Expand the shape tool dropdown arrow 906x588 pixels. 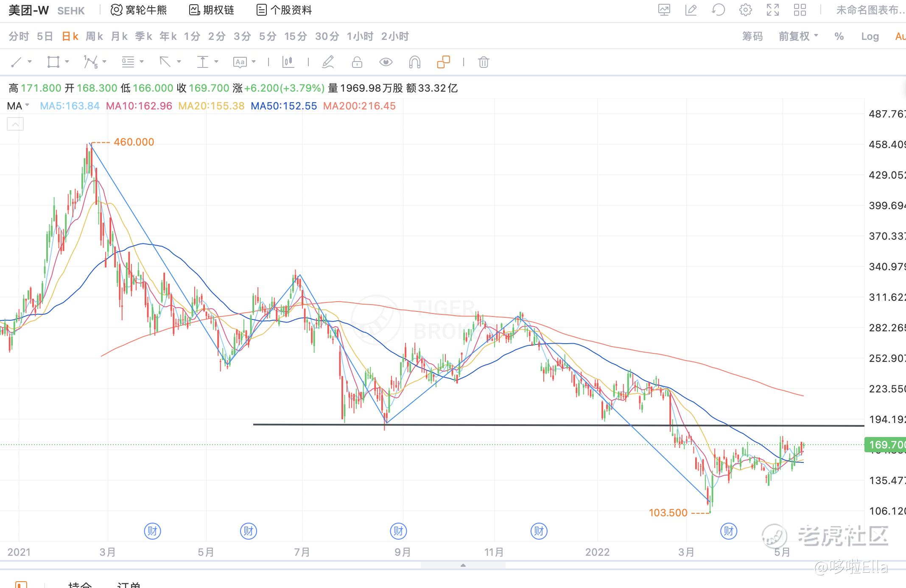pos(67,62)
